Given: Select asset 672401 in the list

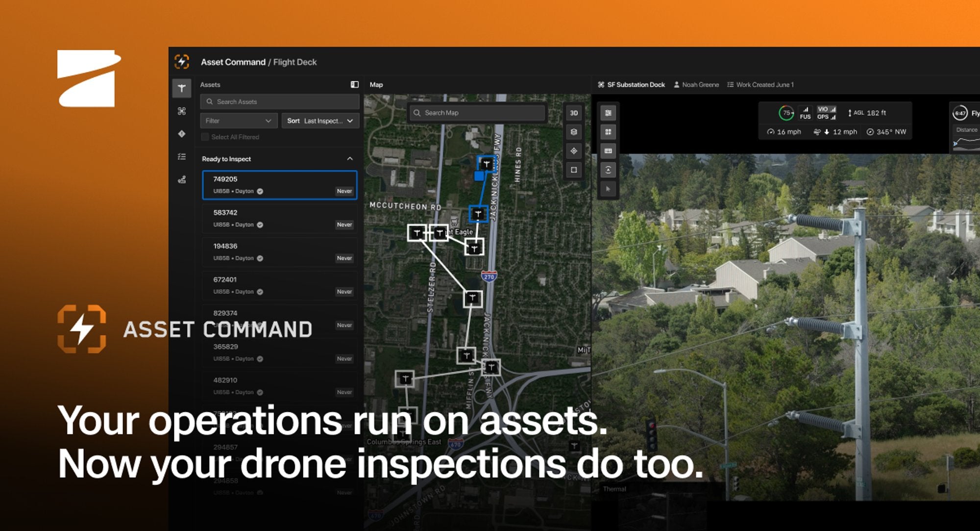Looking at the screenshot, I should coord(280,285).
